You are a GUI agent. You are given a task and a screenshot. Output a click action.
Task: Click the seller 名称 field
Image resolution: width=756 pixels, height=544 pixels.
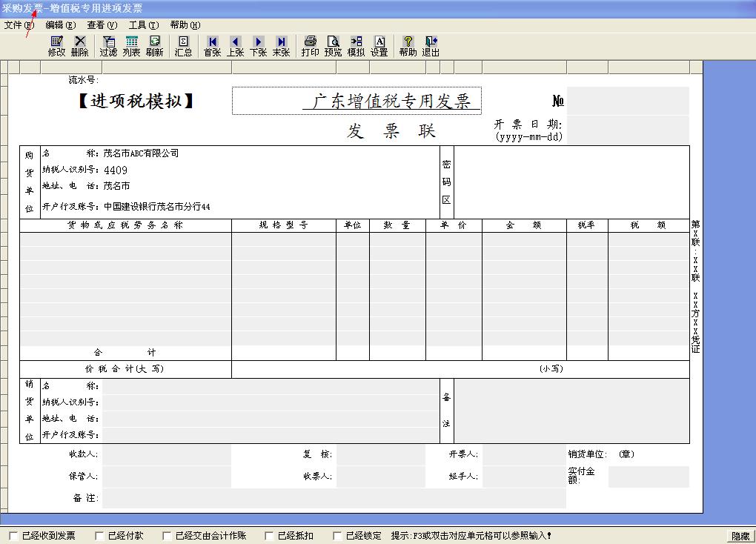[x=271, y=386]
